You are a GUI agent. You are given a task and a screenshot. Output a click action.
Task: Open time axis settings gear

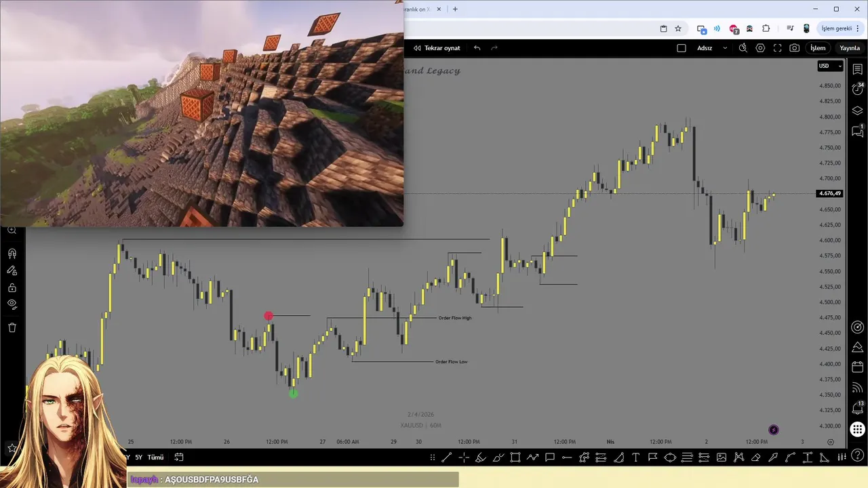pos(831,442)
